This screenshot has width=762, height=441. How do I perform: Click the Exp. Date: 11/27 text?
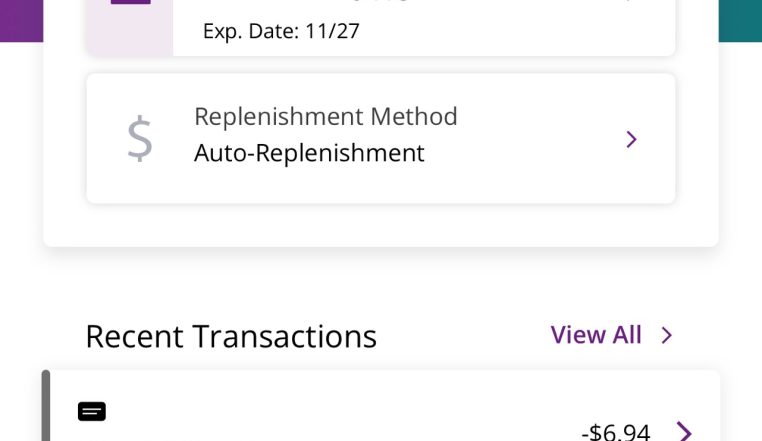coord(281,31)
